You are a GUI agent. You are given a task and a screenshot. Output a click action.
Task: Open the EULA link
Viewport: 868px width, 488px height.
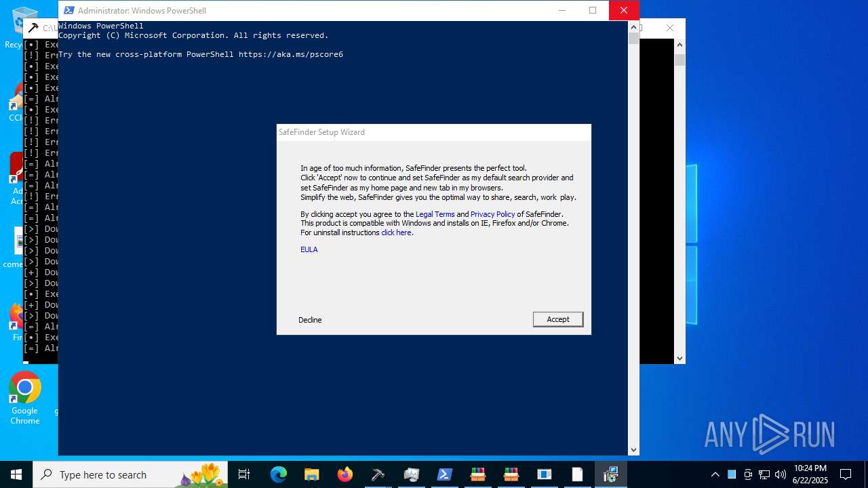(x=309, y=249)
